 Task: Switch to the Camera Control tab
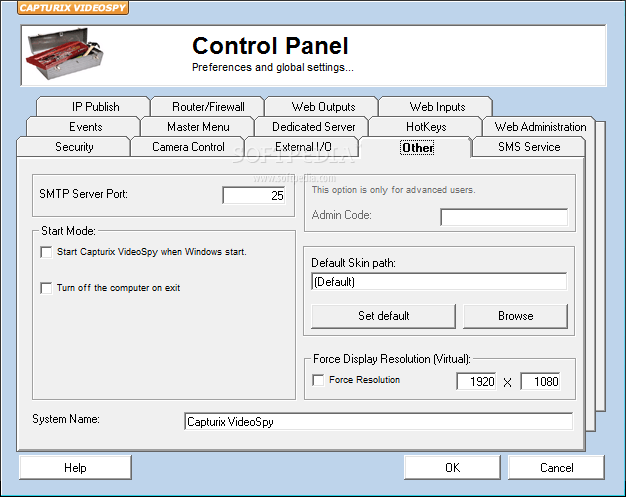tap(188, 147)
